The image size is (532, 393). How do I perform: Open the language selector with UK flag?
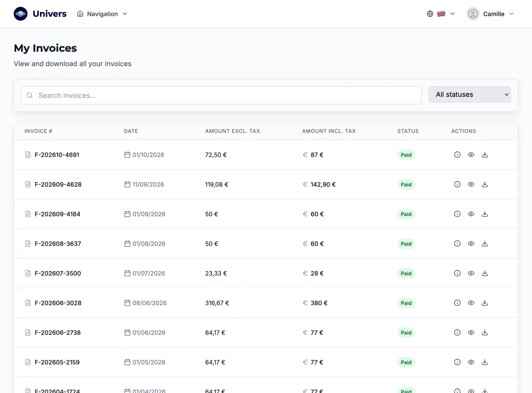pos(441,14)
